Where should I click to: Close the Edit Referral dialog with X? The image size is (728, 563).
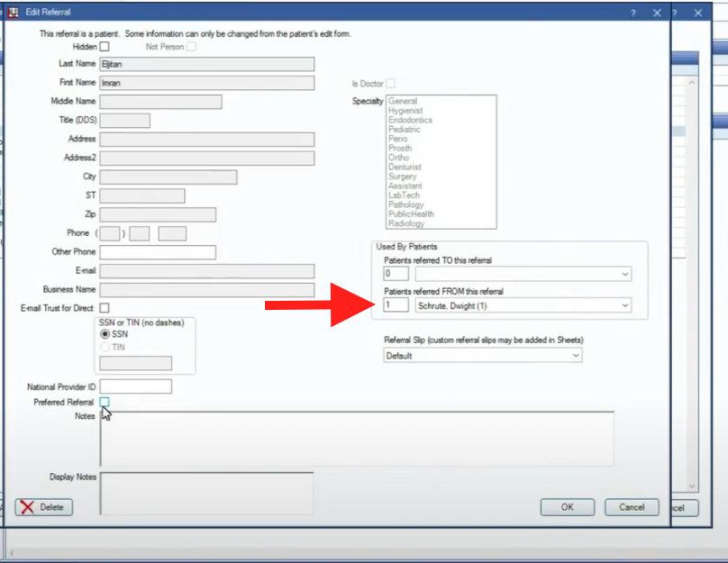pos(657,13)
